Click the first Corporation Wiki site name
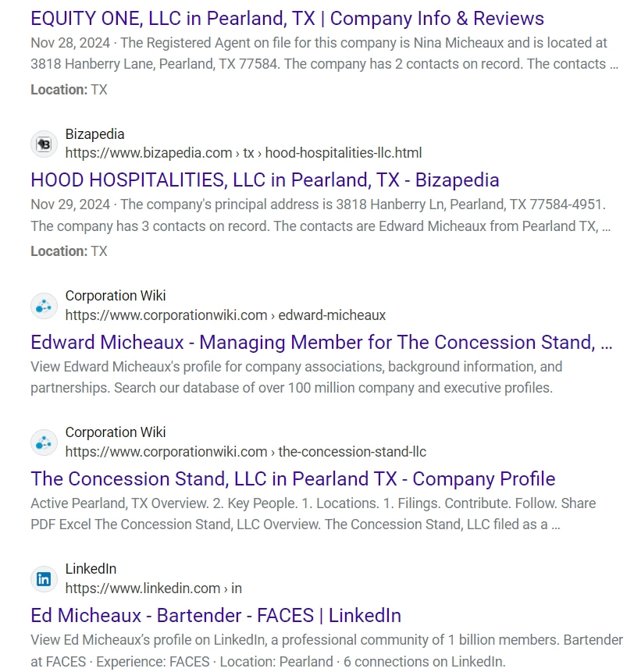 (116, 296)
